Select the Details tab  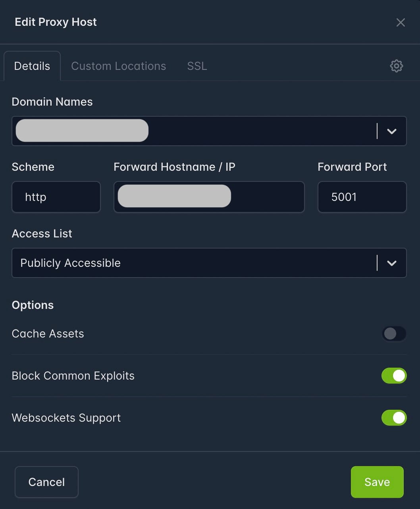(x=32, y=66)
